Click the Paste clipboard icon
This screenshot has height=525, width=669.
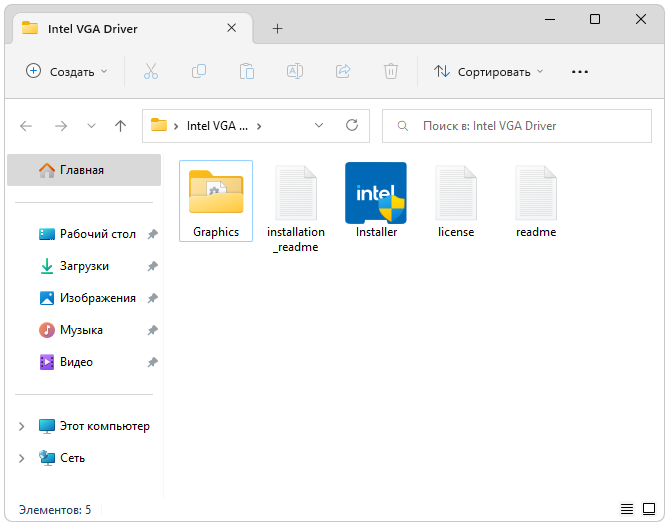tap(247, 71)
